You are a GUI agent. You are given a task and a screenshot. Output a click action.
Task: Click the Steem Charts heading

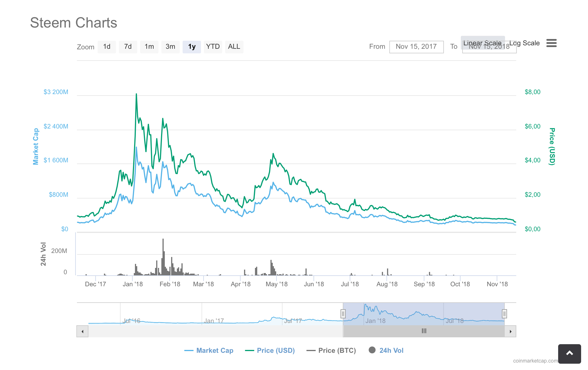pos(73,23)
